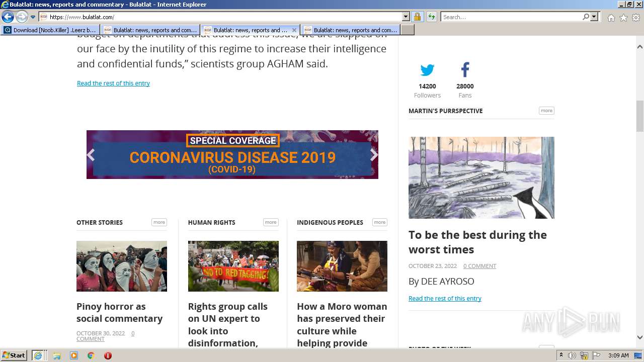Click the bulatlat.com address bar
The height and width of the screenshot is (362, 644).
(x=220, y=17)
